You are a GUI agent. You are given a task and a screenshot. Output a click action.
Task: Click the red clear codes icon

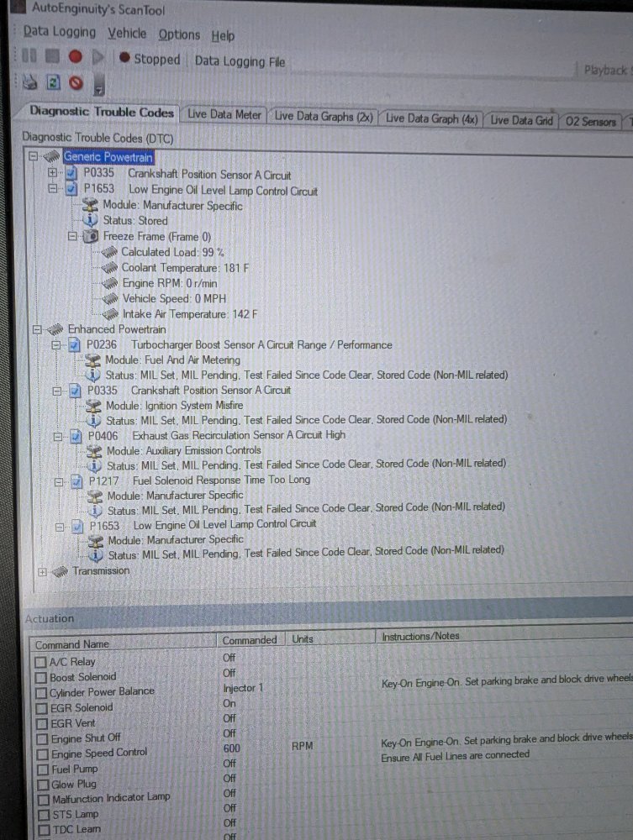pyautogui.click(x=75, y=82)
